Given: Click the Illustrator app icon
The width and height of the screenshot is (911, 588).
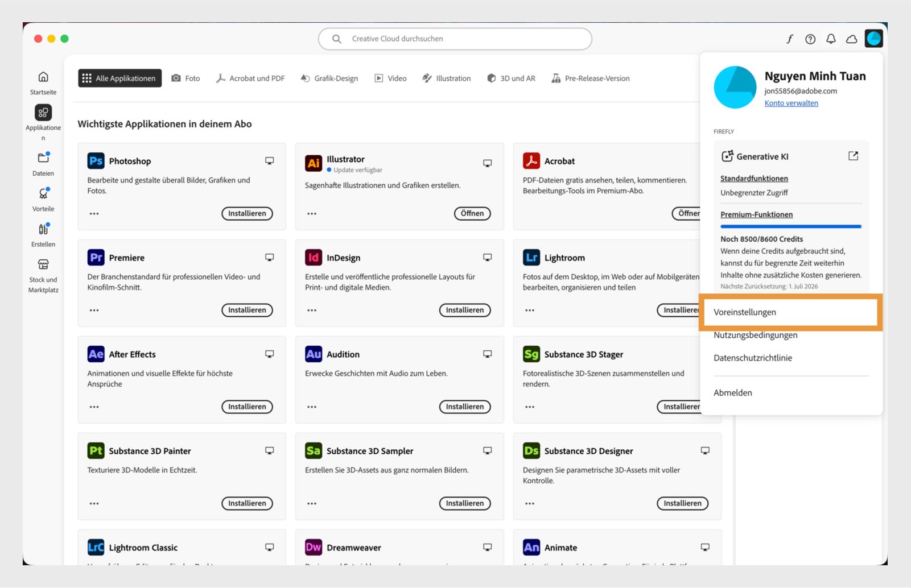Looking at the screenshot, I should tap(314, 163).
